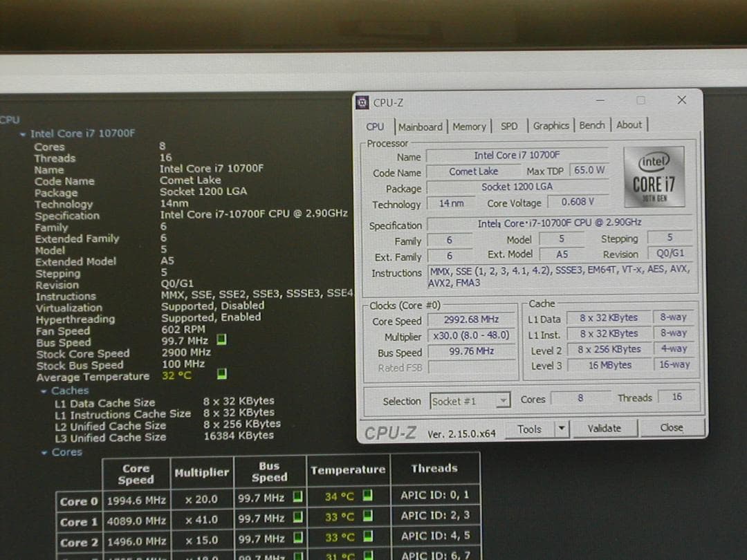Click the Intel Core i7 10th Gen badge
747x560 pixels.
[x=653, y=176]
